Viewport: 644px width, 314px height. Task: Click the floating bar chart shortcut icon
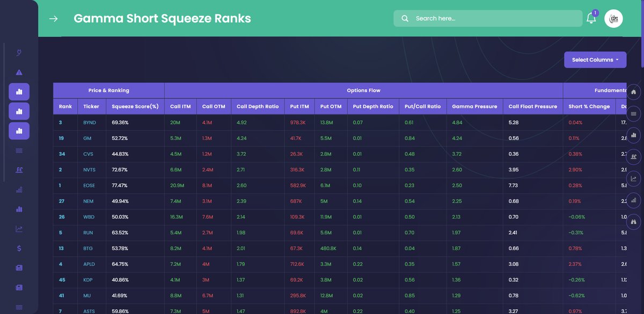pos(634,135)
